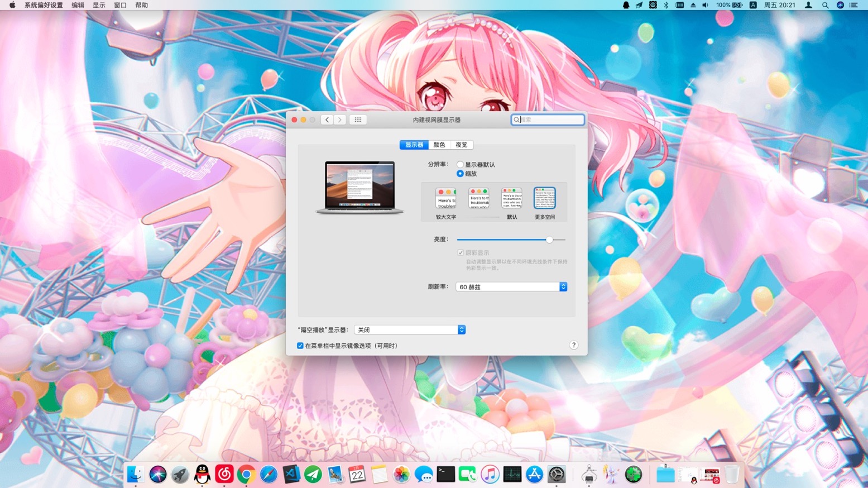868x488 pixels.
Task: Open 编辑 menu in menu bar
Action: pyautogui.click(x=78, y=5)
